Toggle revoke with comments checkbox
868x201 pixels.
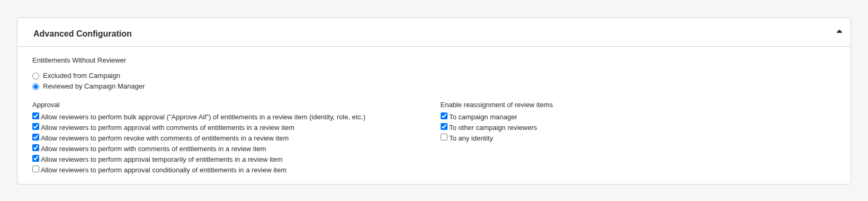35,137
